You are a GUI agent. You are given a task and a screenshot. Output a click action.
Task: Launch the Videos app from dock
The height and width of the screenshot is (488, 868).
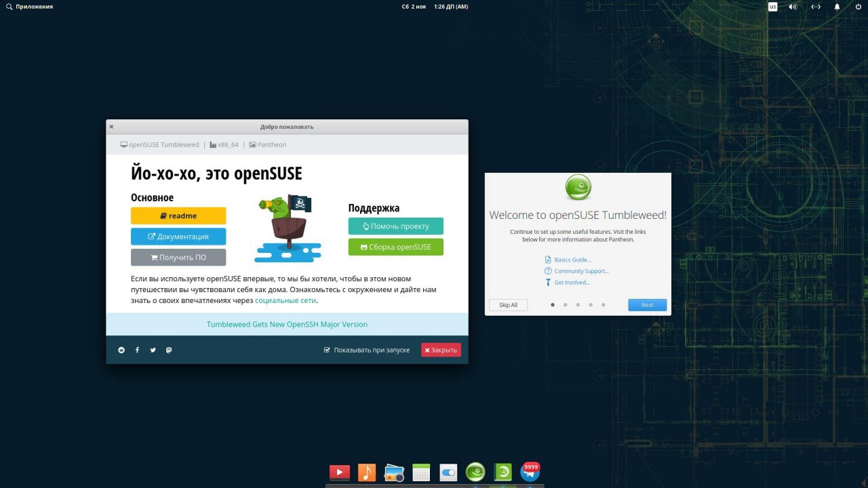(340, 472)
